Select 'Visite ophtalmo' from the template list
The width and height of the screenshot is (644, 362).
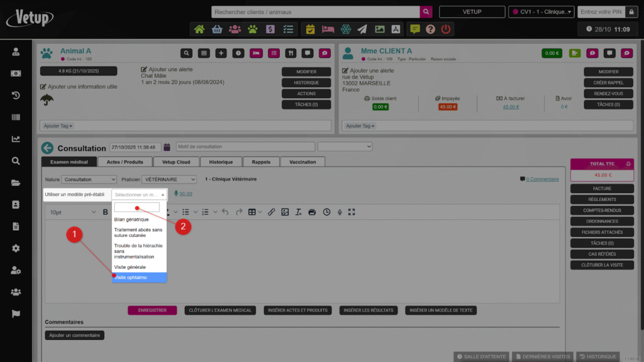139,277
